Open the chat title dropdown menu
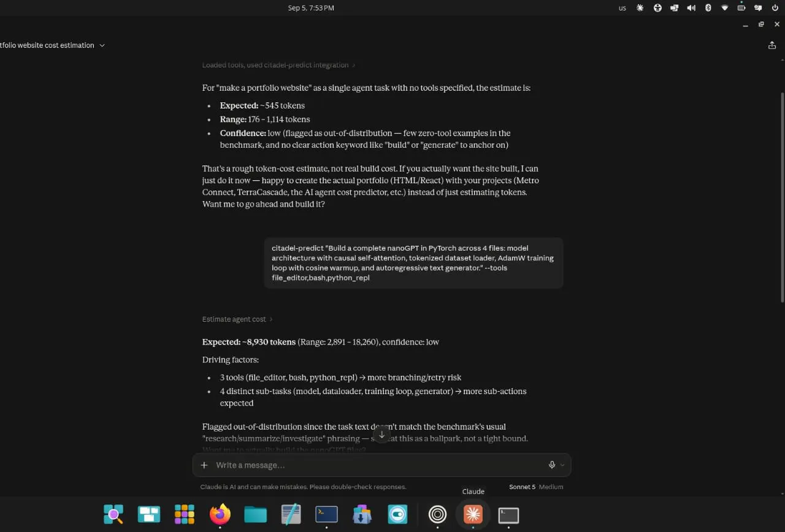 tap(102, 45)
